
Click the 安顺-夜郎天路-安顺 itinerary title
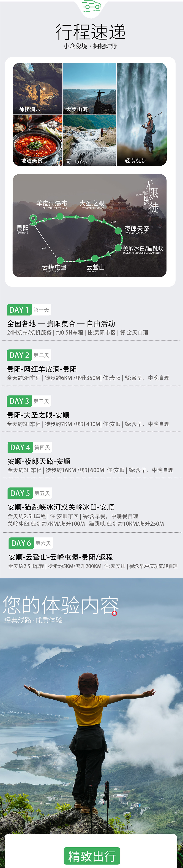coord(39,461)
